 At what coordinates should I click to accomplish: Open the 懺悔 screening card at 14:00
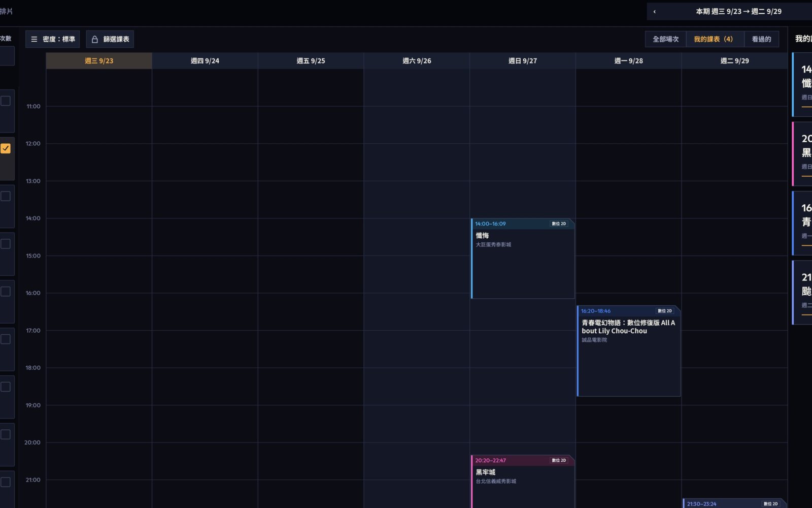point(523,259)
